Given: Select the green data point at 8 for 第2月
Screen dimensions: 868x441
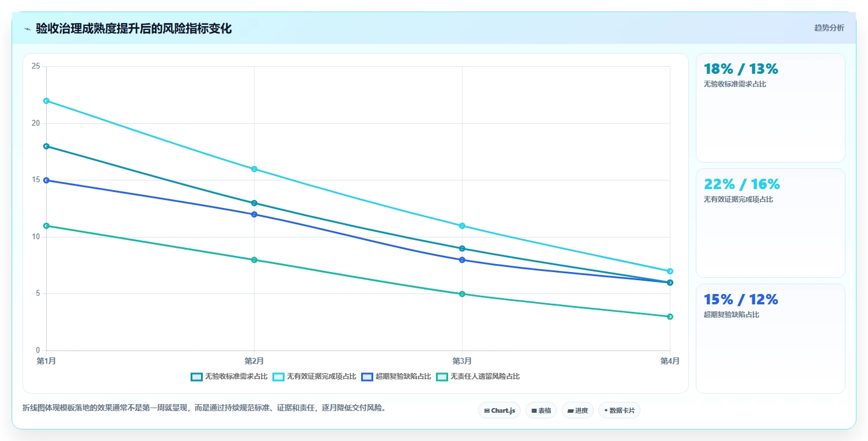Looking at the screenshot, I should [x=254, y=260].
